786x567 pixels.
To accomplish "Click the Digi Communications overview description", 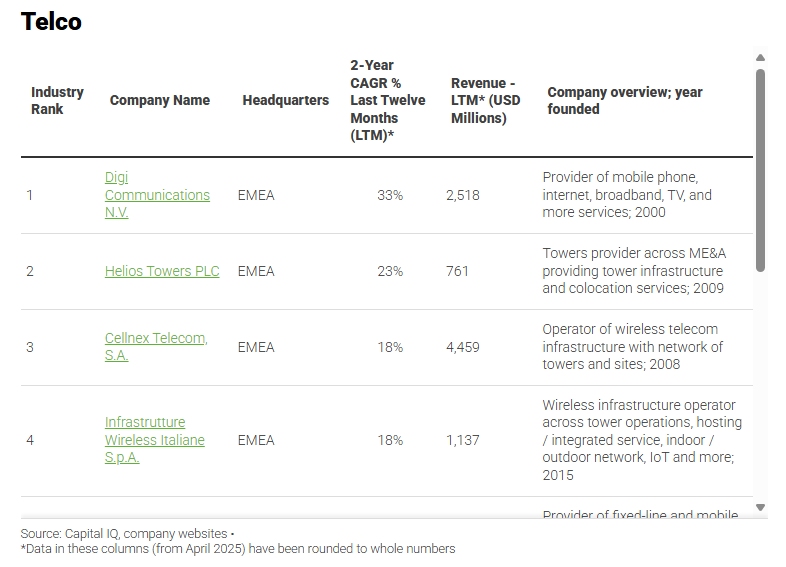I will (x=627, y=195).
